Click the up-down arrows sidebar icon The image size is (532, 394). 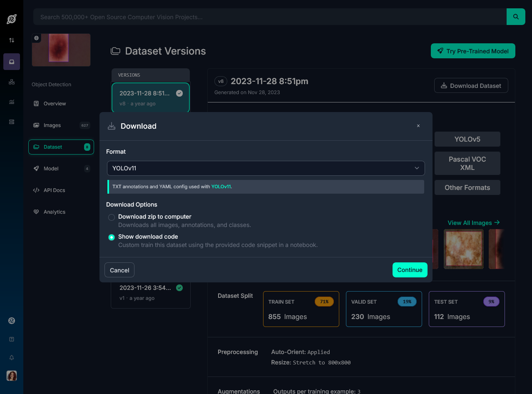click(x=12, y=40)
